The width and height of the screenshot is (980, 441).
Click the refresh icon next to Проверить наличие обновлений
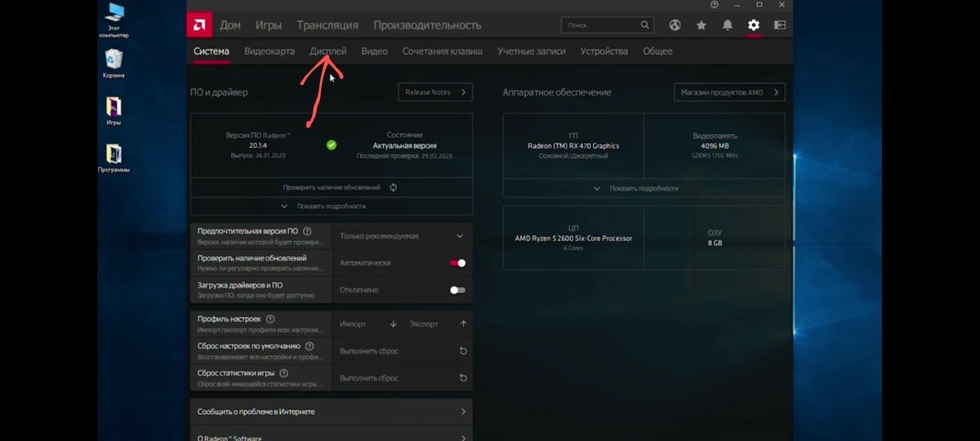pos(393,187)
